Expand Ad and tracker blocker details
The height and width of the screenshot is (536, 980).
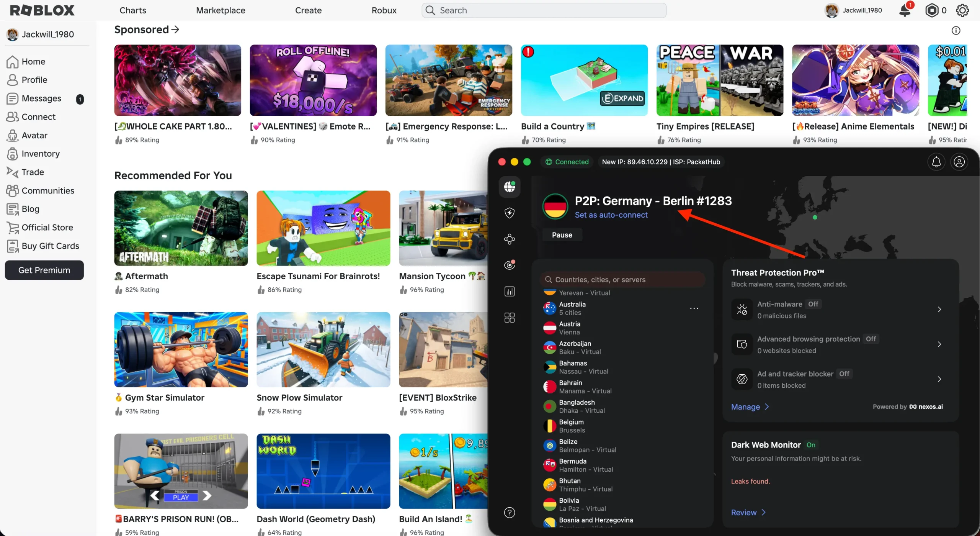tap(940, 379)
